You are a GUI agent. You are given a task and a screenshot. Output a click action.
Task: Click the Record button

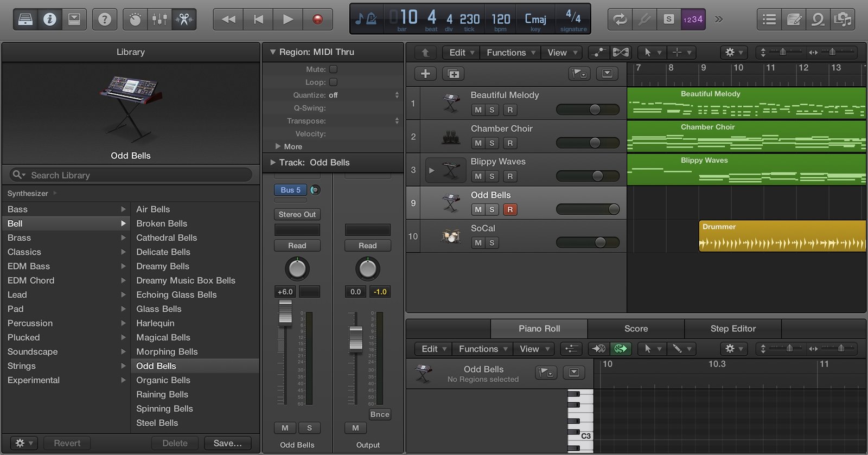[x=318, y=20]
